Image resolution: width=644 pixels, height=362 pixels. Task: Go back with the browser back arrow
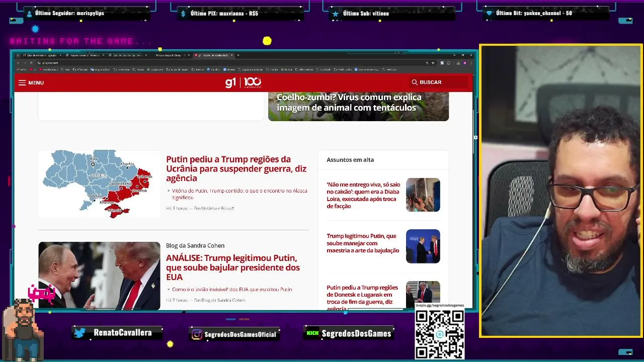click(x=18, y=63)
